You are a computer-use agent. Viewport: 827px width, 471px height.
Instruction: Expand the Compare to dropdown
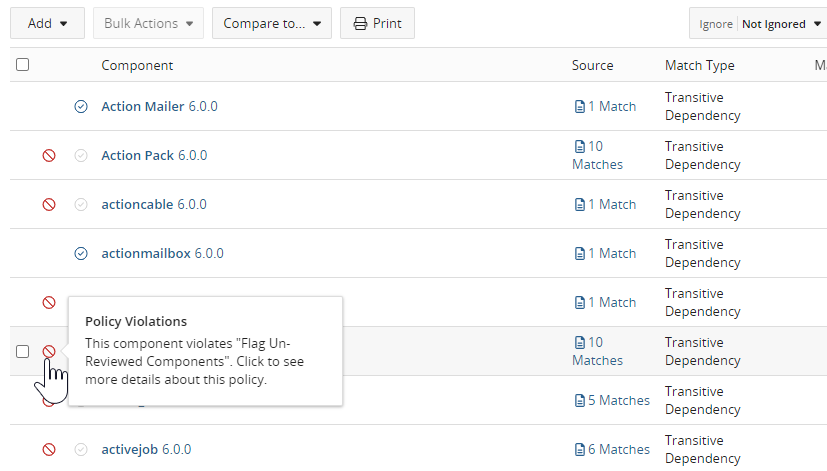(x=271, y=23)
